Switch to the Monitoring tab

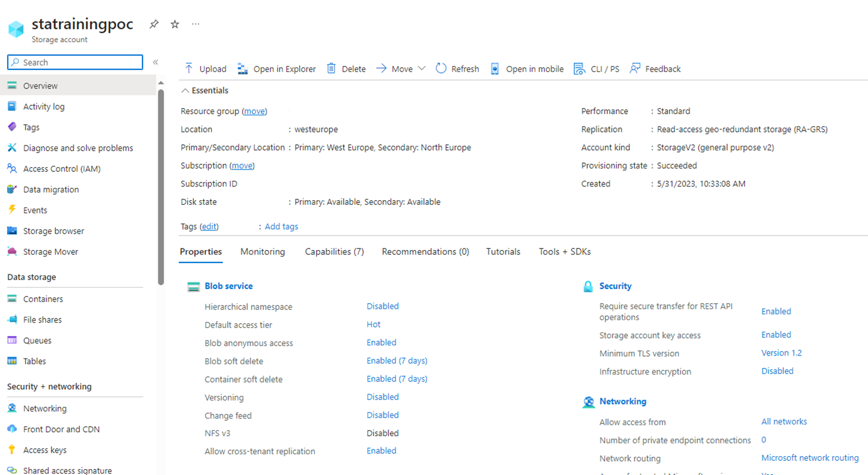pos(262,251)
